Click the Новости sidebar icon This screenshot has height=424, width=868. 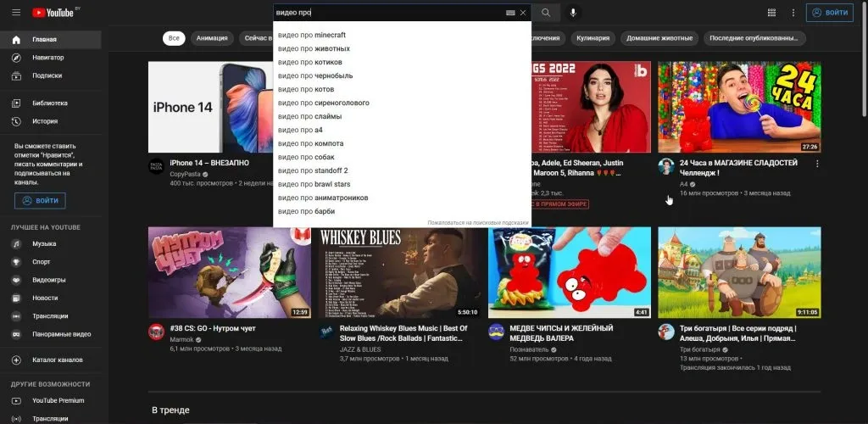[17, 298]
